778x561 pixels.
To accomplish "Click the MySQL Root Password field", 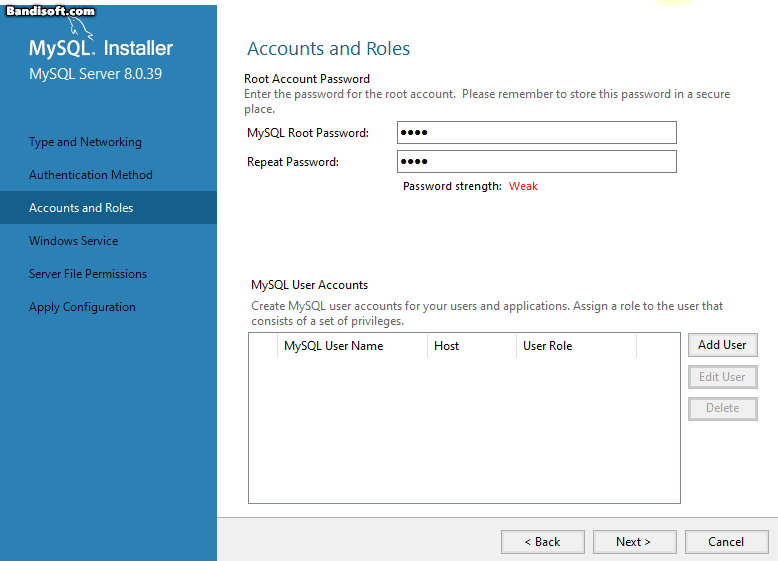I will point(536,132).
